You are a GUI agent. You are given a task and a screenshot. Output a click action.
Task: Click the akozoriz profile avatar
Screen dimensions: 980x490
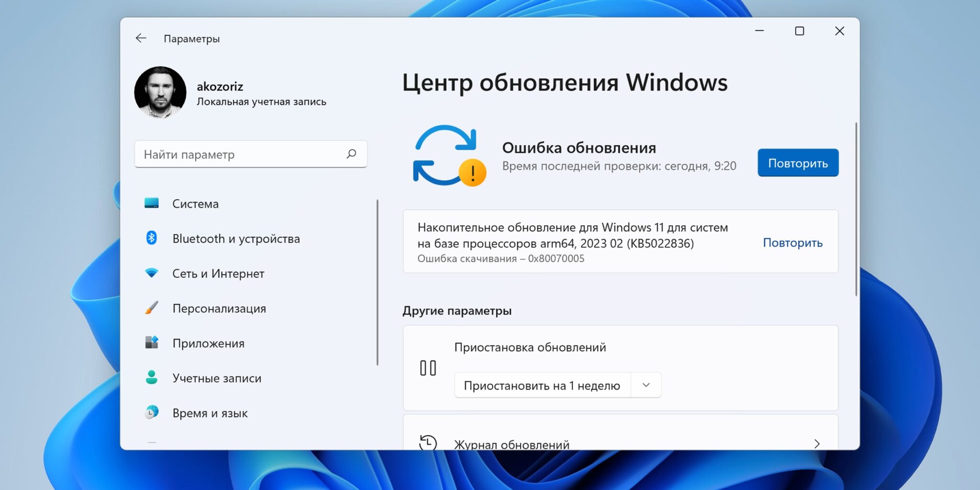[x=160, y=92]
